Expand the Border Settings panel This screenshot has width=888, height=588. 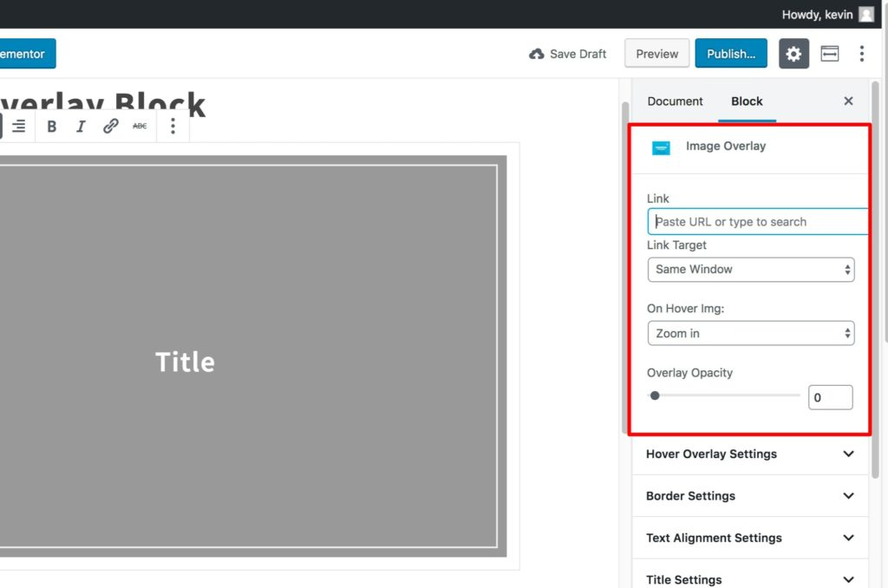750,496
